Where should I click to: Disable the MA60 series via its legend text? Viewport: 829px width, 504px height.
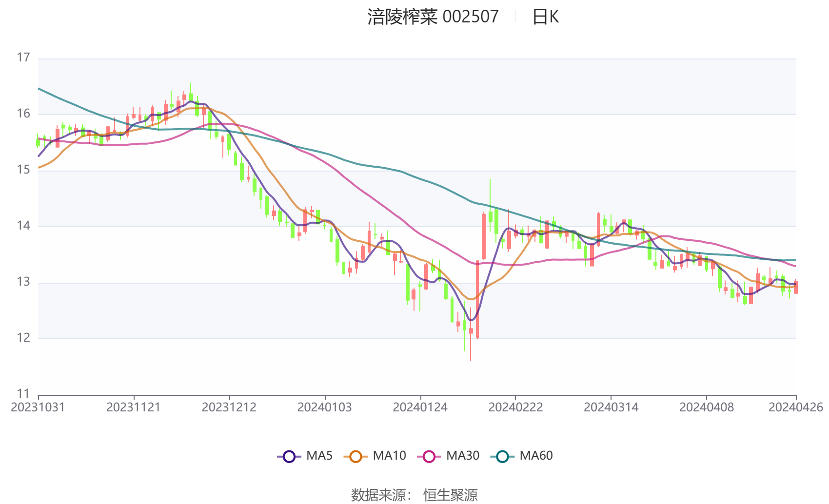pyautogui.click(x=536, y=456)
